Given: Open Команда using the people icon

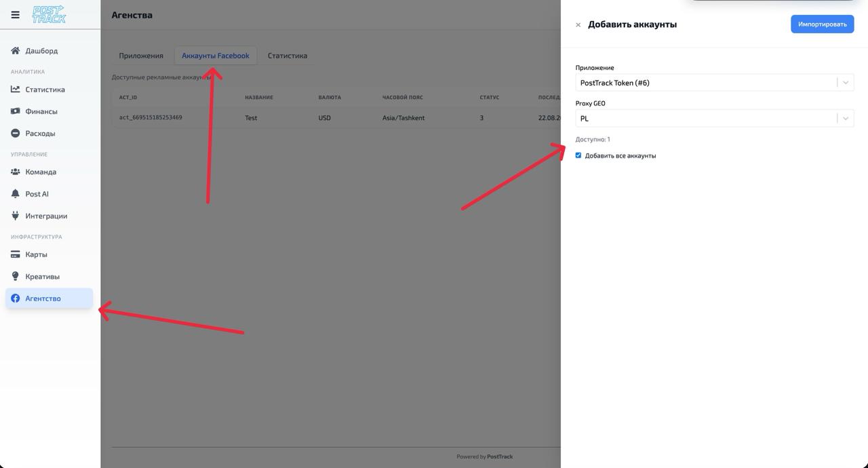Looking at the screenshot, I should pyautogui.click(x=15, y=171).
